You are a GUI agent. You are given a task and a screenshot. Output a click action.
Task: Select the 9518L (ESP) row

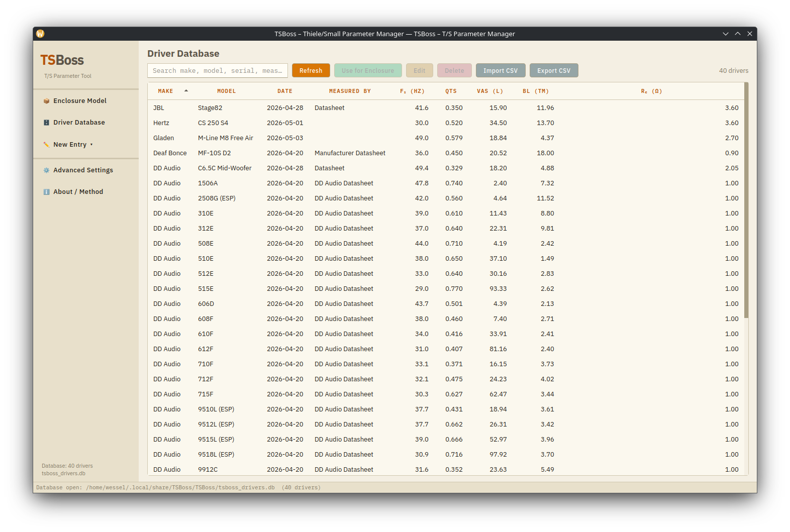tap(446, 455)
